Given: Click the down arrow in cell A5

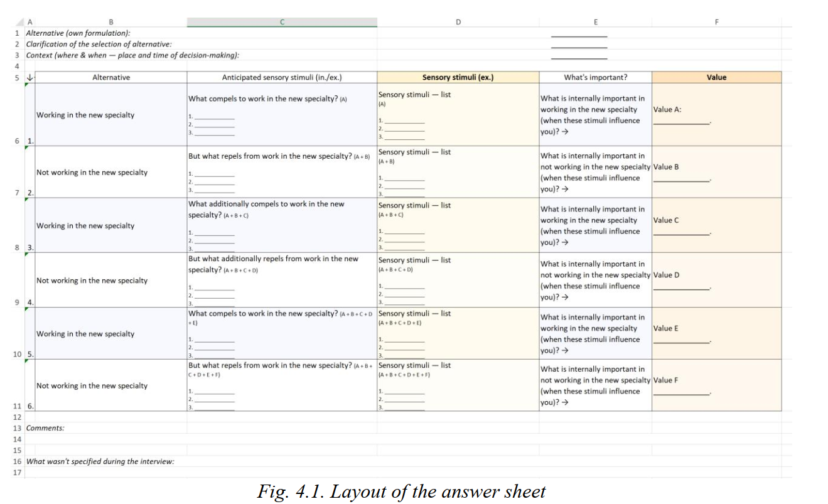Looking at the screenshot, I should [x=30, y=78].
